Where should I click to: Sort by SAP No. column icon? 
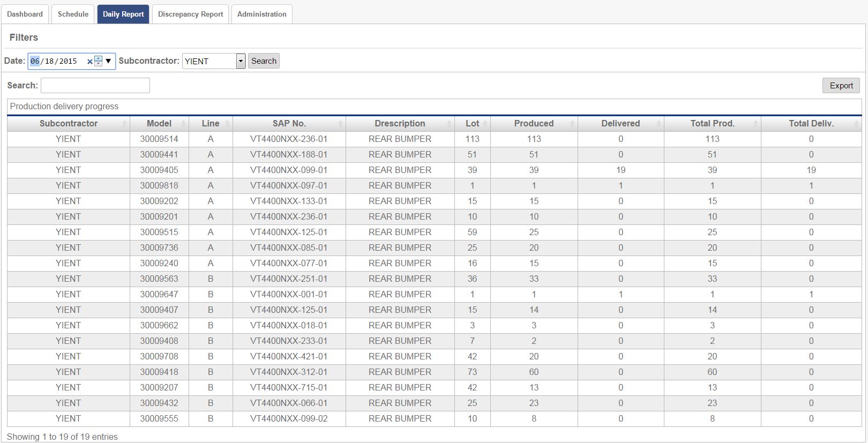[340, 124]
